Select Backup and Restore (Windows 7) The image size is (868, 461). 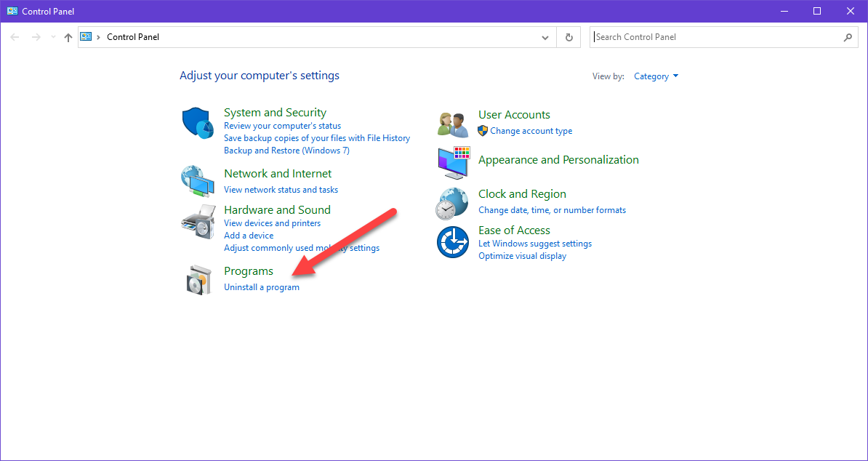tap(286, 151)
